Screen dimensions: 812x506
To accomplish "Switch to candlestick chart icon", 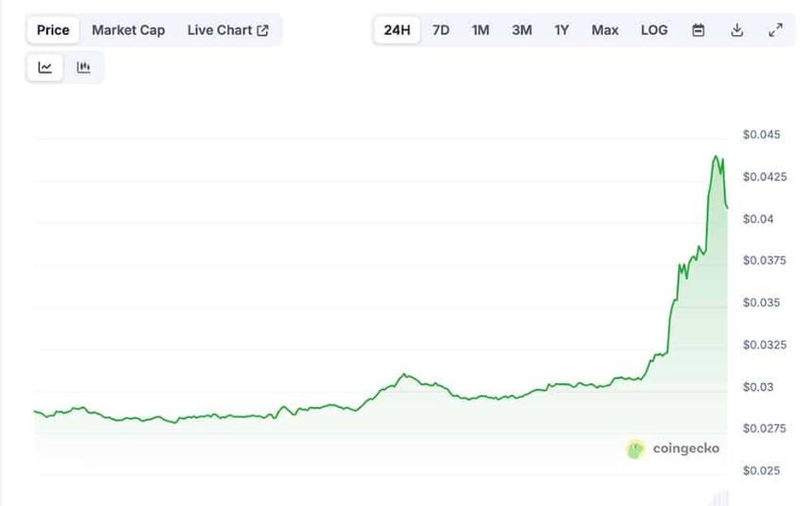I will click(x=83, y=67).
